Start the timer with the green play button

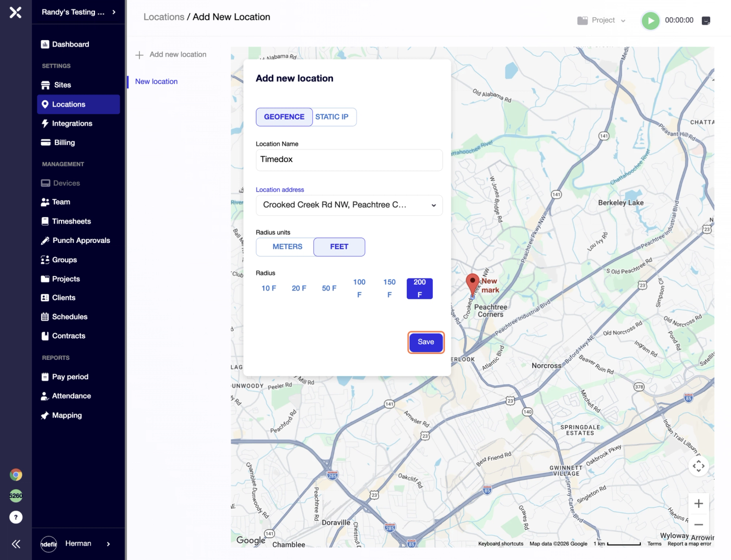pyautogui.click(x=650, y=21)
